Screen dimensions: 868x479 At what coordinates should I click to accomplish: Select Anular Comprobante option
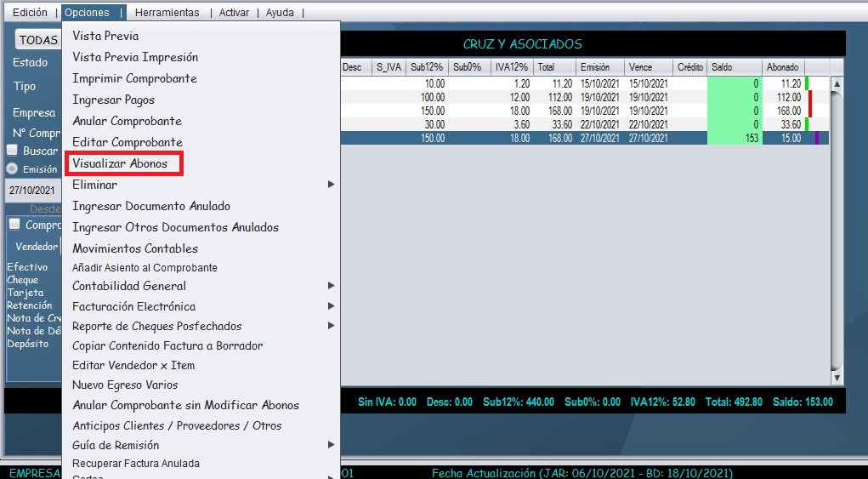[127, 121]
